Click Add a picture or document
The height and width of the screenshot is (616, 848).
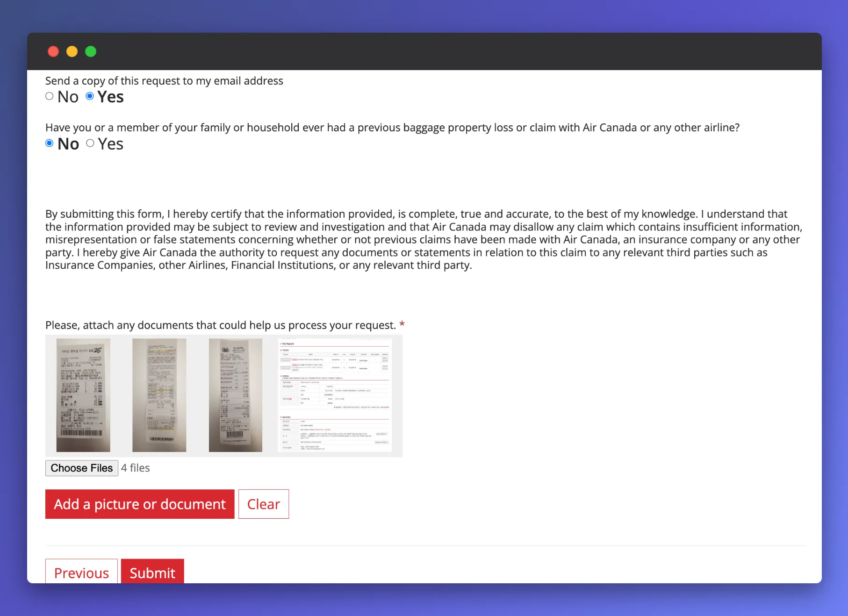click(140, 504)
